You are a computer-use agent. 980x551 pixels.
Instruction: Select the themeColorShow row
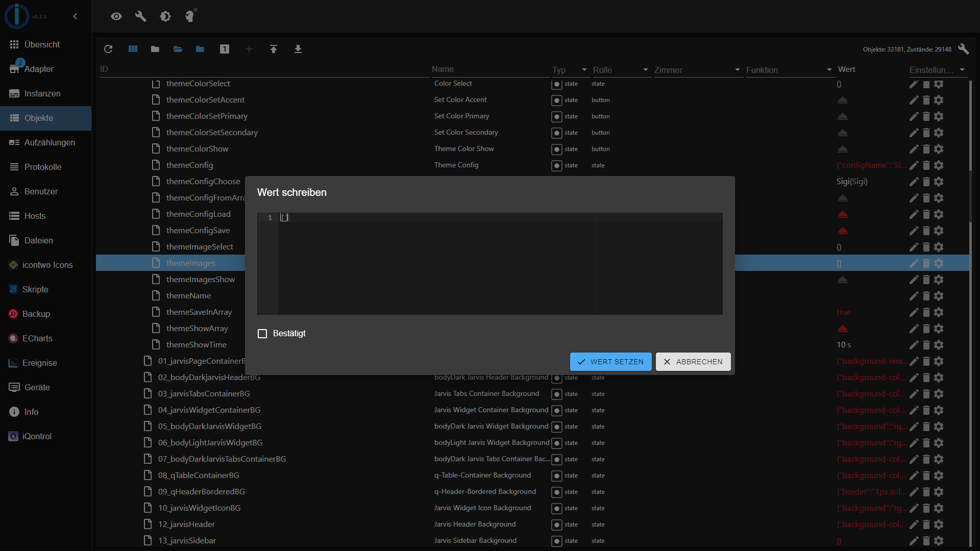pos(533,149)
